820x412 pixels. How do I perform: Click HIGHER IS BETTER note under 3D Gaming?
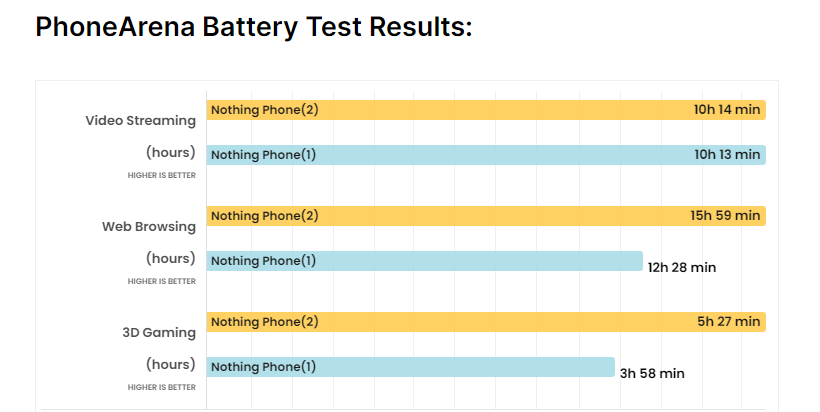coord(162,387)
